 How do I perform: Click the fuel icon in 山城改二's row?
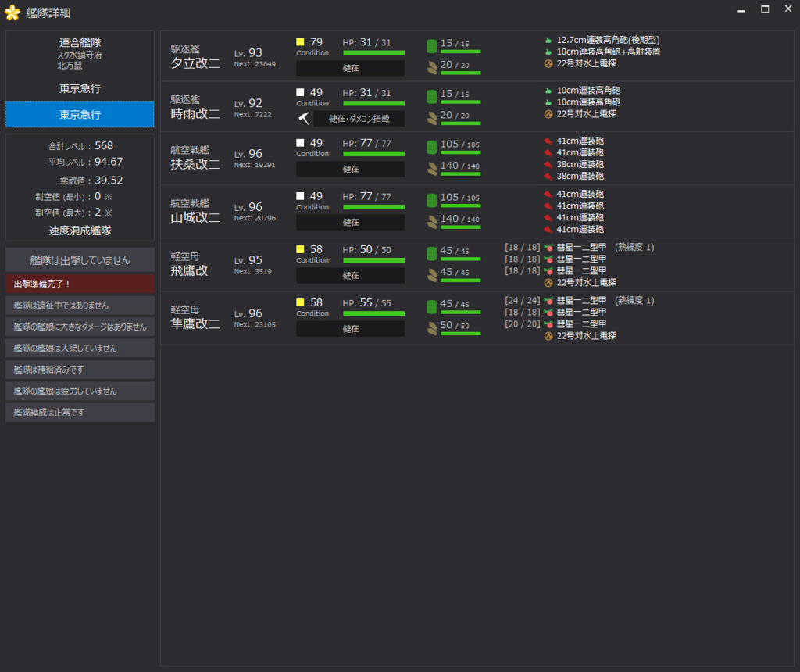431,200
